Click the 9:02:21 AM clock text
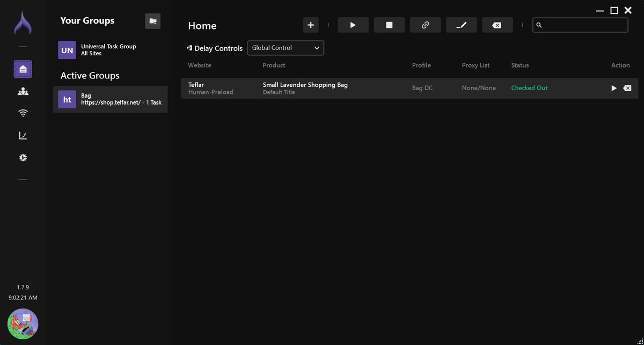The image size is (644, 345). pos(23,297)
